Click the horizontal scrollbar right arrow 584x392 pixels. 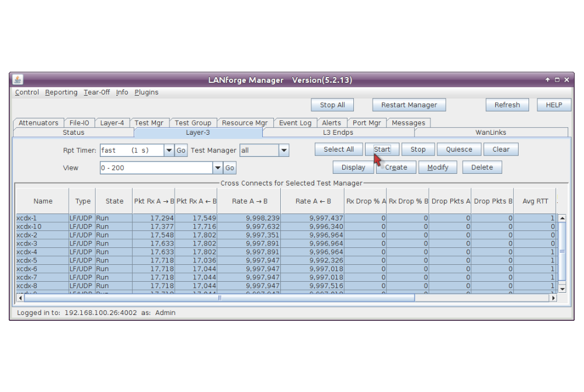click(553, 297)
